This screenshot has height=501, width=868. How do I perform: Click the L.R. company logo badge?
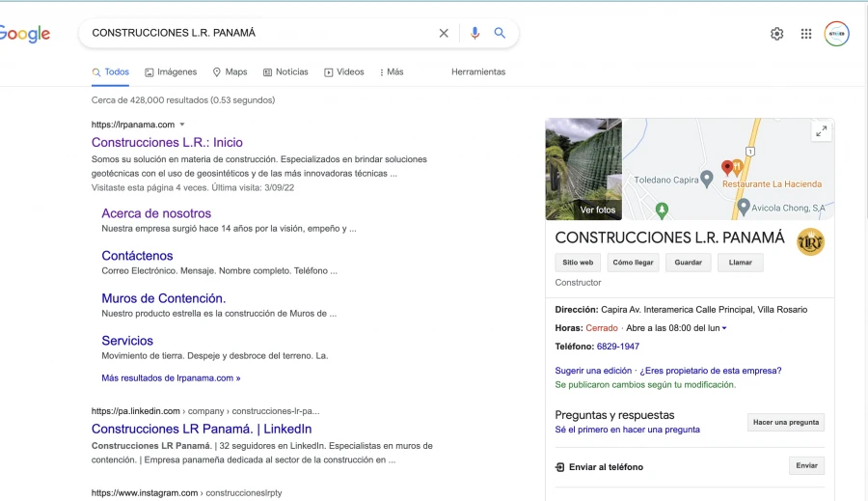(810, 241)
